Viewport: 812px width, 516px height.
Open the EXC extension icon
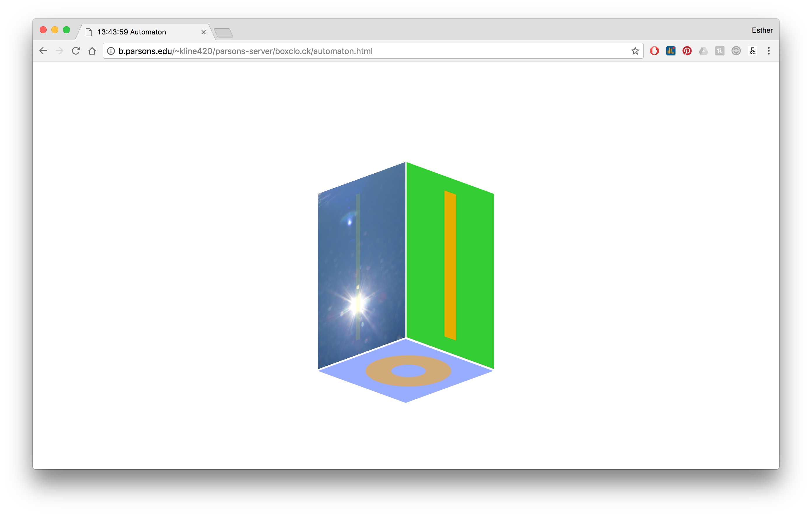[752, 51]
